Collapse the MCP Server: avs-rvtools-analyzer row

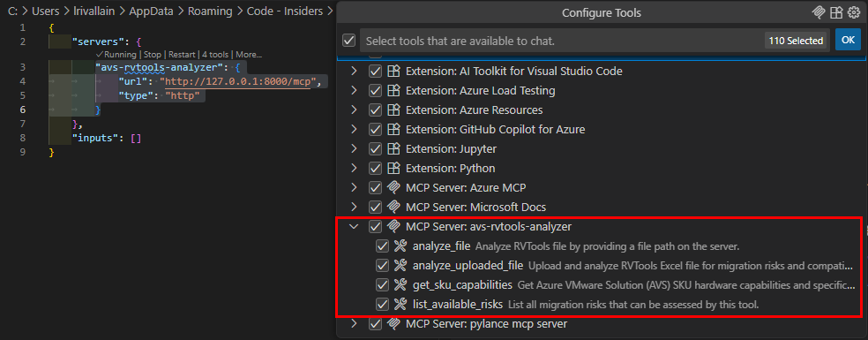pos(355,226)
